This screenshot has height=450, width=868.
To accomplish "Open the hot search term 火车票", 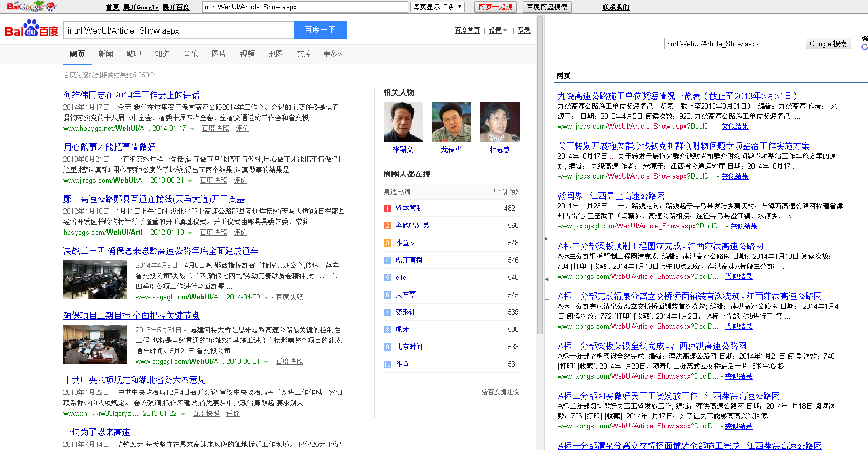I will [x=406, y=295].
